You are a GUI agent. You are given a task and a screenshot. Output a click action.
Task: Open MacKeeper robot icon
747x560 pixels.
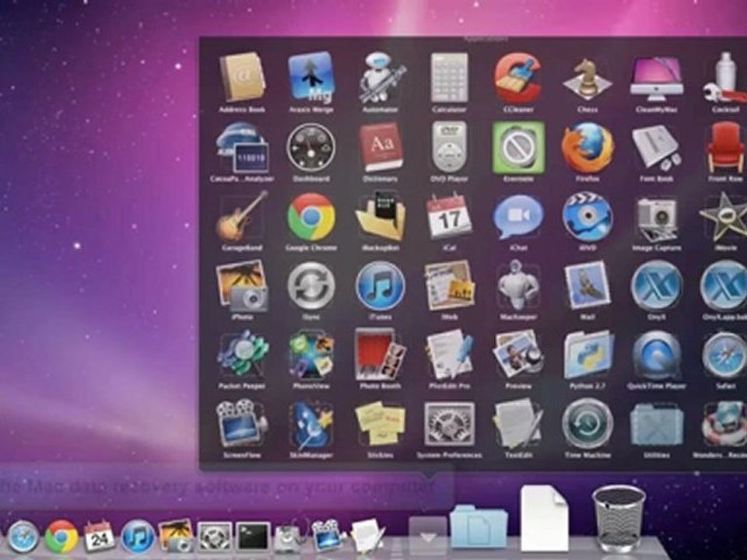click(518, 285)
